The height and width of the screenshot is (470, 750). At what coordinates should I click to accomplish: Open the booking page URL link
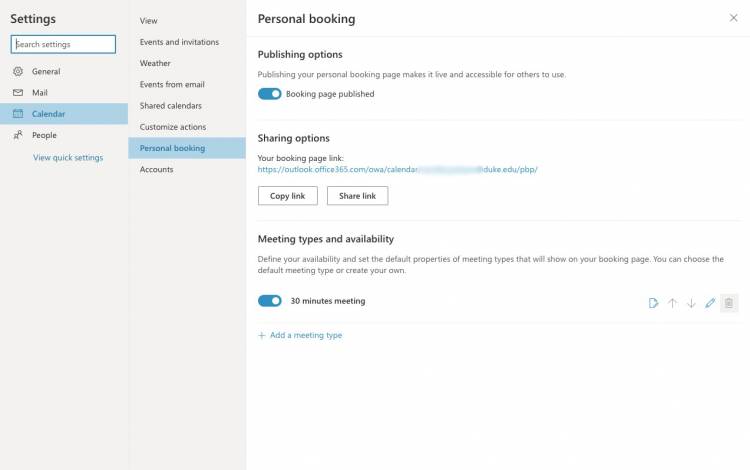397,169
